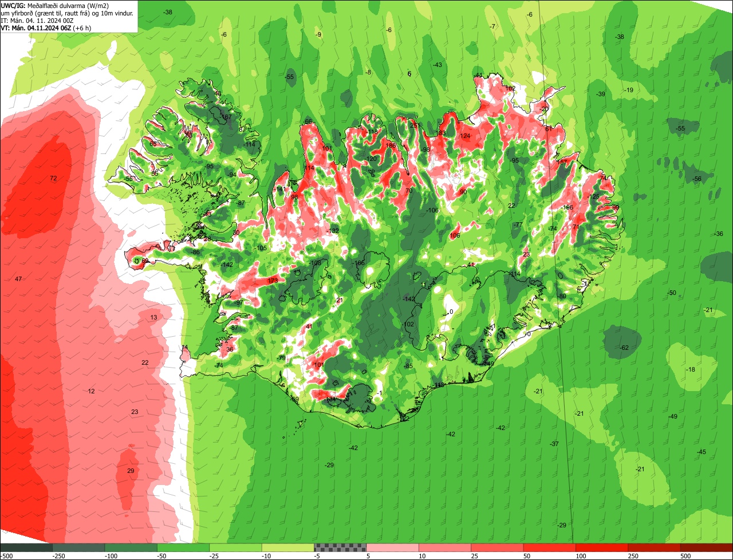Click the 'IT: Mán. 04. 11. 2024 00Z' line

pyautogui.click(x=38, y=20)
